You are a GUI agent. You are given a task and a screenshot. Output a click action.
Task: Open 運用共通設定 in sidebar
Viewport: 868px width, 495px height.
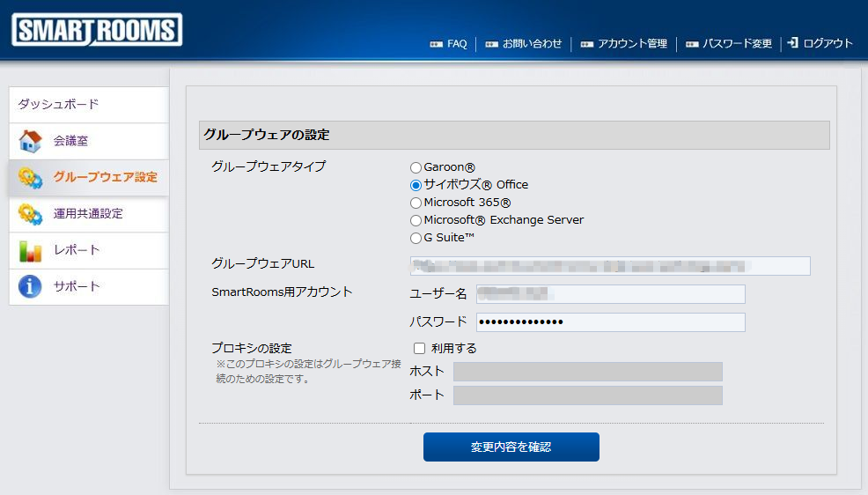(89, 214)
